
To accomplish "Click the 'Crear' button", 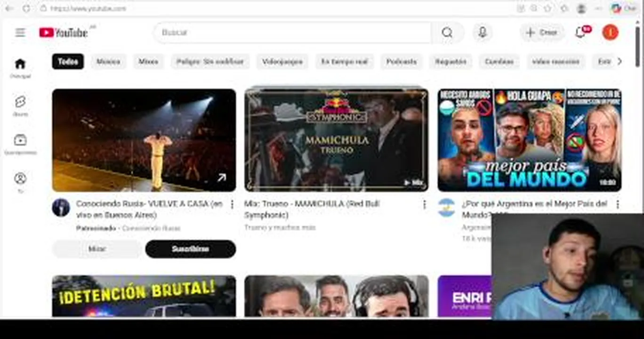I will click(x=542, y=32).
